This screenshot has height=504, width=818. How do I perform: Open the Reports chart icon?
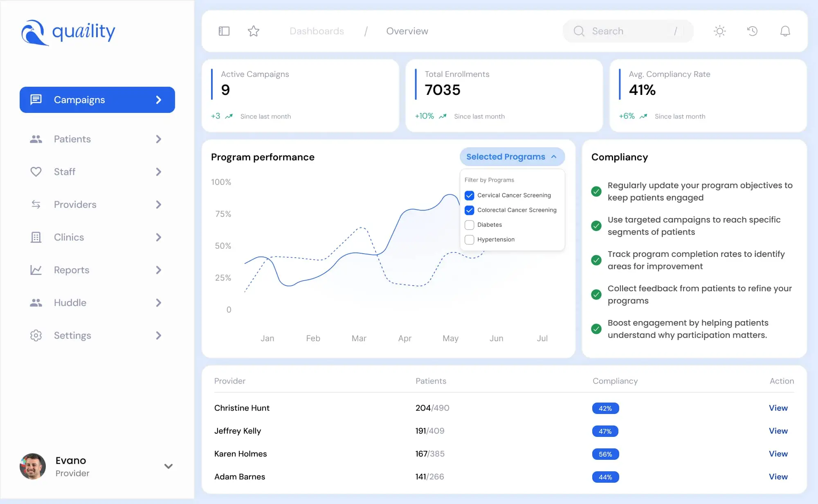click(x=36, y=270)
